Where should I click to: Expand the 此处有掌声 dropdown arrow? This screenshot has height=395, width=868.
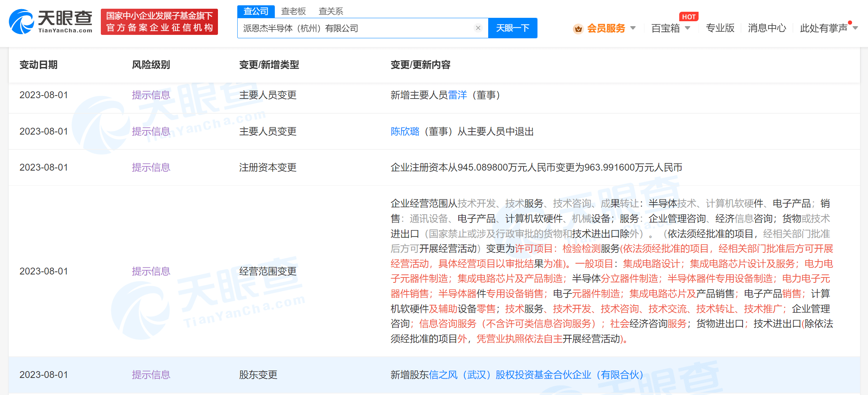tap(855, 28)
